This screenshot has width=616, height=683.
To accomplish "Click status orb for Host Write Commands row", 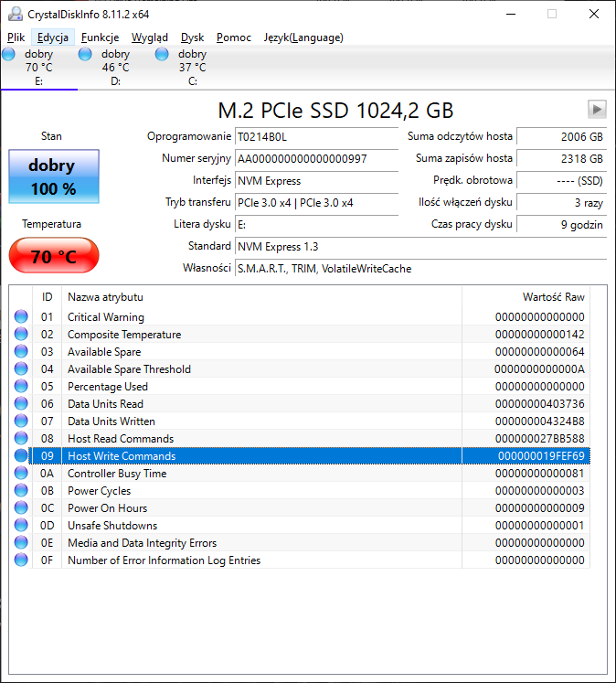I will point(21,455).
